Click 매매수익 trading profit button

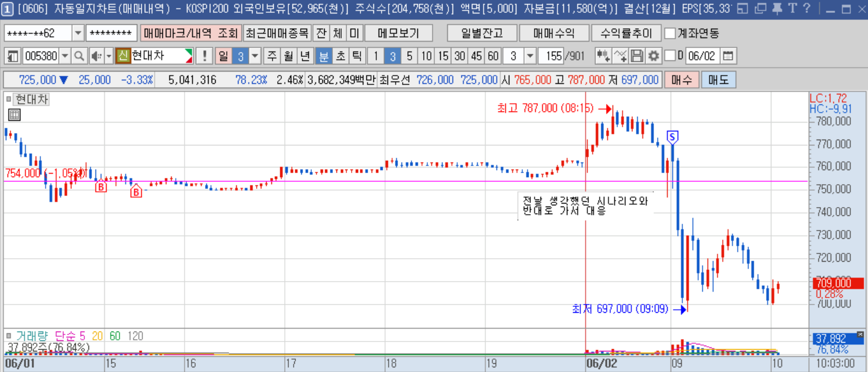(x=554, y=33)
